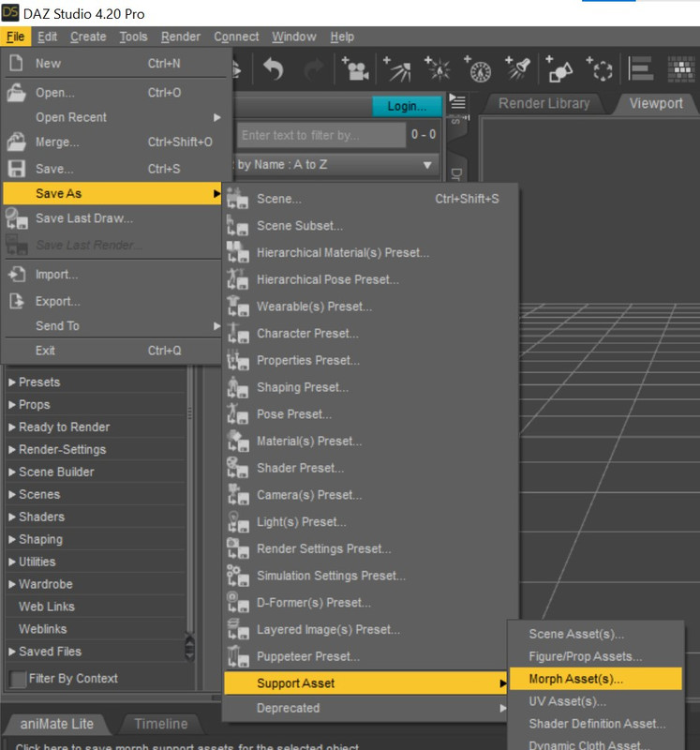Open the pane options menu icon beside Login

pos(457,102)
